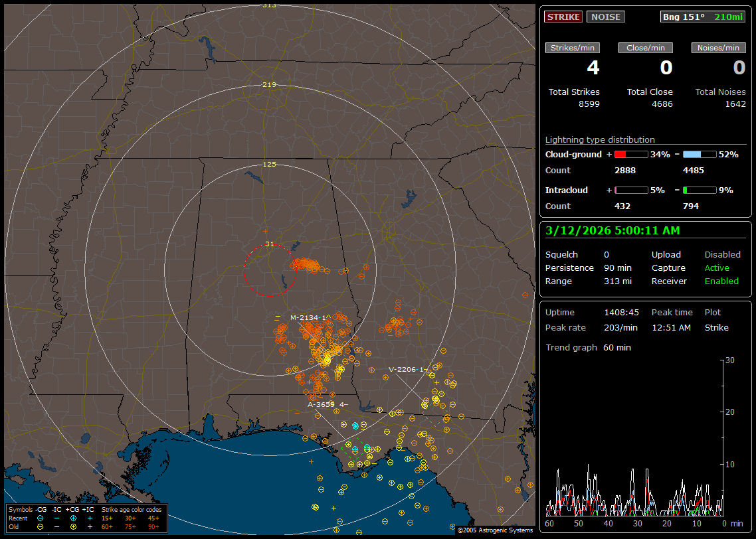Select the Noises/min rate button

coord(719,48)
